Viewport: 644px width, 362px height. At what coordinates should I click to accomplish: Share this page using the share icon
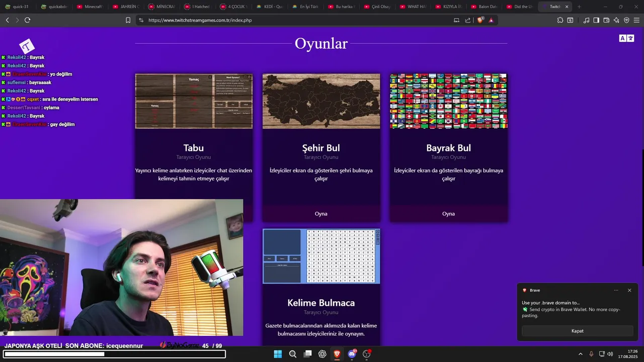click(x=468, y=20)
